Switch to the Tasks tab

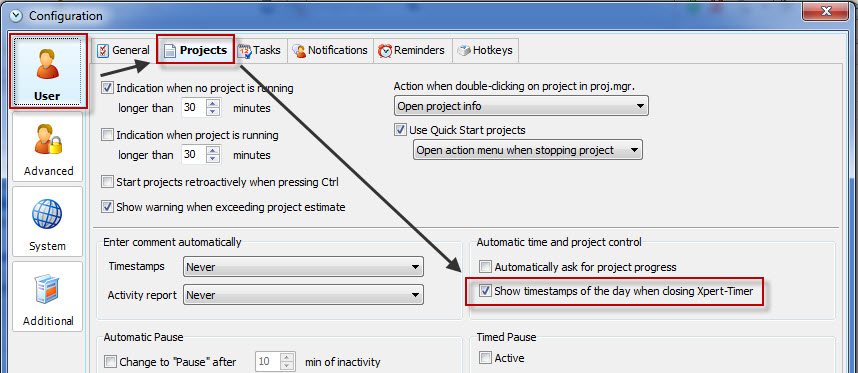point(259,50)
